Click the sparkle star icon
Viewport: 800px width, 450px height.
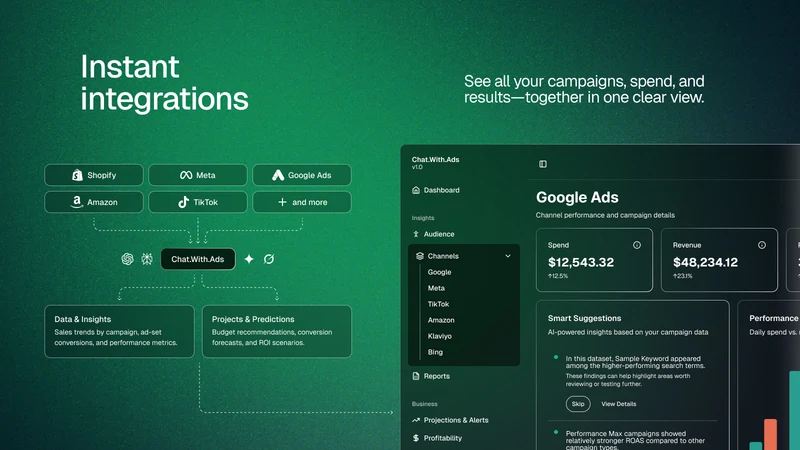[249, 259]
